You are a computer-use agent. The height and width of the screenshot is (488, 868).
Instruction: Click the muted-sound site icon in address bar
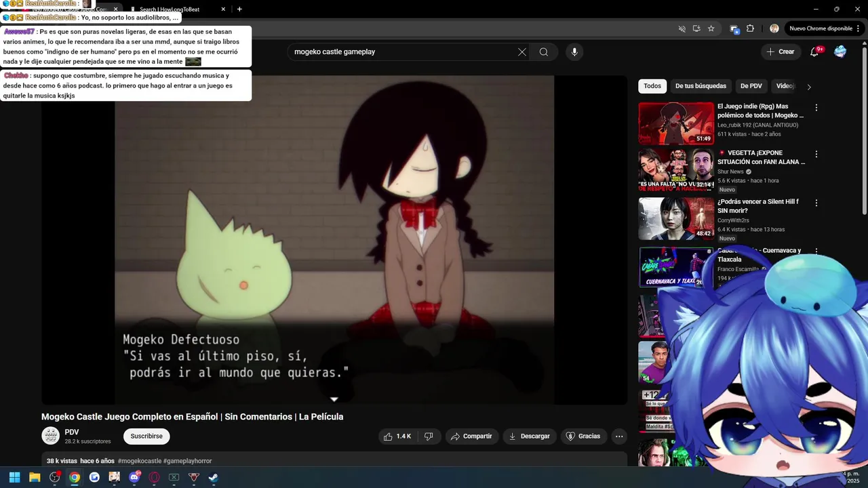tap(682, 28)
